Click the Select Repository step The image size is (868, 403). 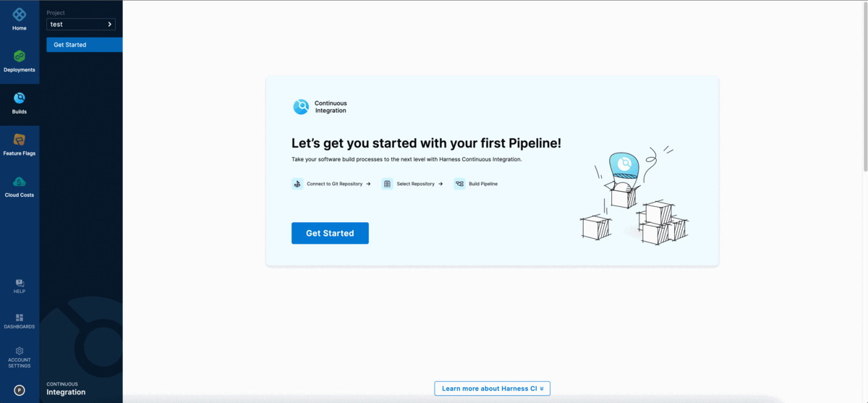pyautogui.click(x=412, y=184)
